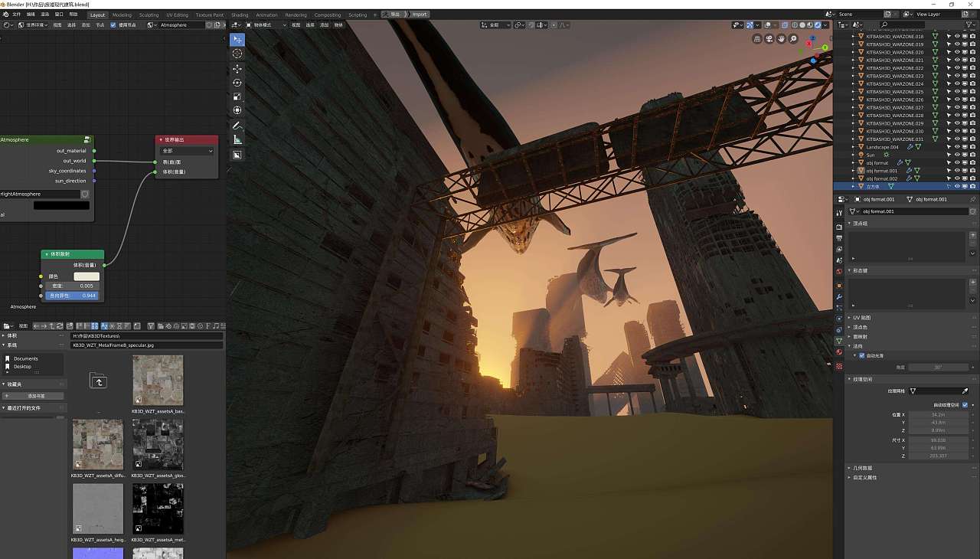The height and width of the screenshot is (559, 980).
Task: Open the Object Mode dropdown in viewport header
Action: [x=264, y=25]
